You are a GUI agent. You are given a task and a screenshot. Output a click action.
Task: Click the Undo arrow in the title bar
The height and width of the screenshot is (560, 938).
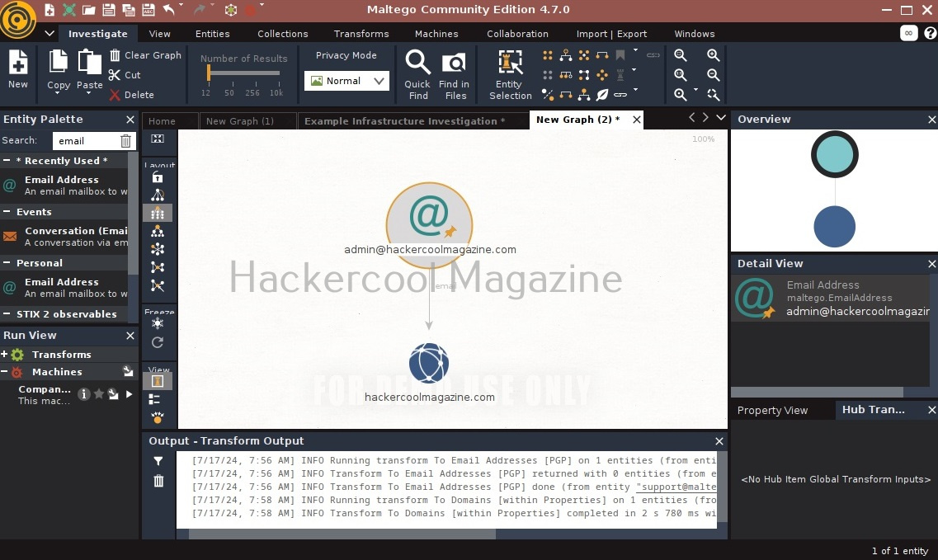(x=169, y=10)
